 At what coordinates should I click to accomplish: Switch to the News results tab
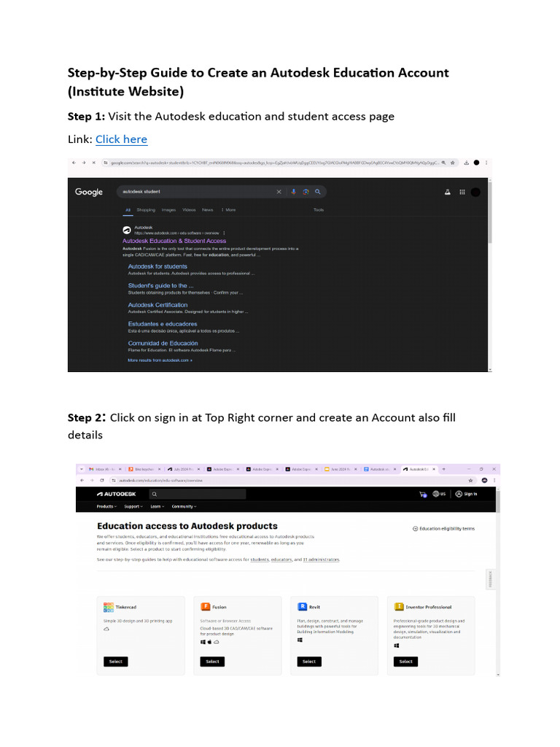207,209
